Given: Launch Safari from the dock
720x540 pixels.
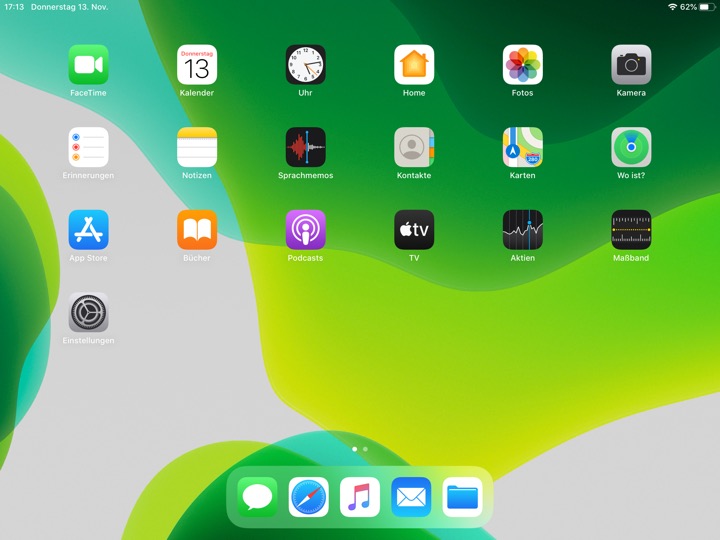Looking at the screenshot, I should 309,497.
